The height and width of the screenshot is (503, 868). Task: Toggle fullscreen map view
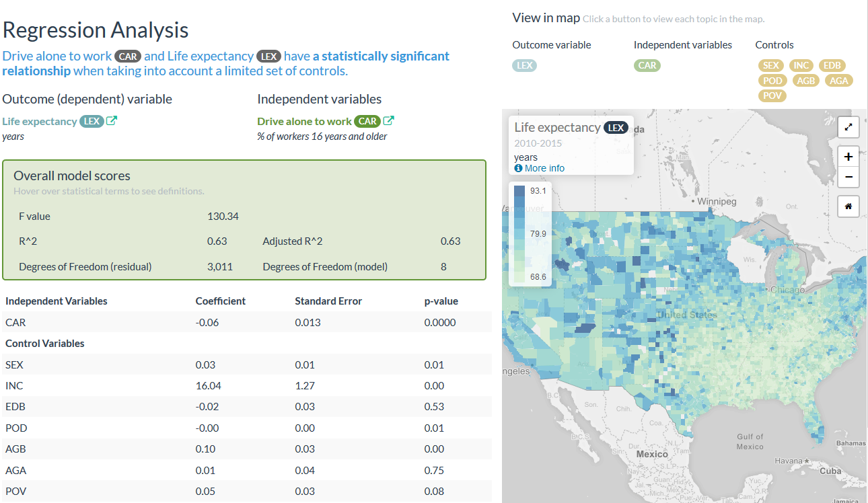(x=848, y=127)
